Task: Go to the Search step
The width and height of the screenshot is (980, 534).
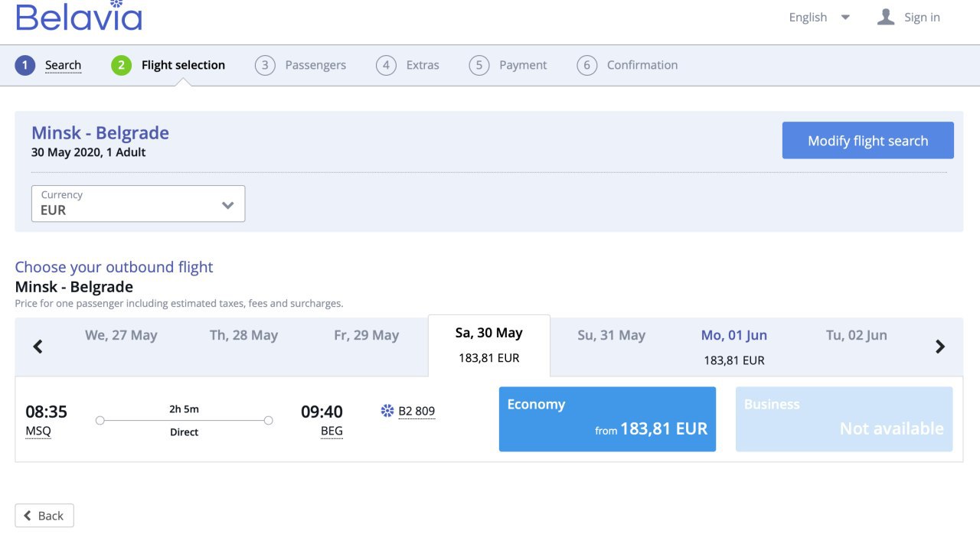Action: pos(63,65)
